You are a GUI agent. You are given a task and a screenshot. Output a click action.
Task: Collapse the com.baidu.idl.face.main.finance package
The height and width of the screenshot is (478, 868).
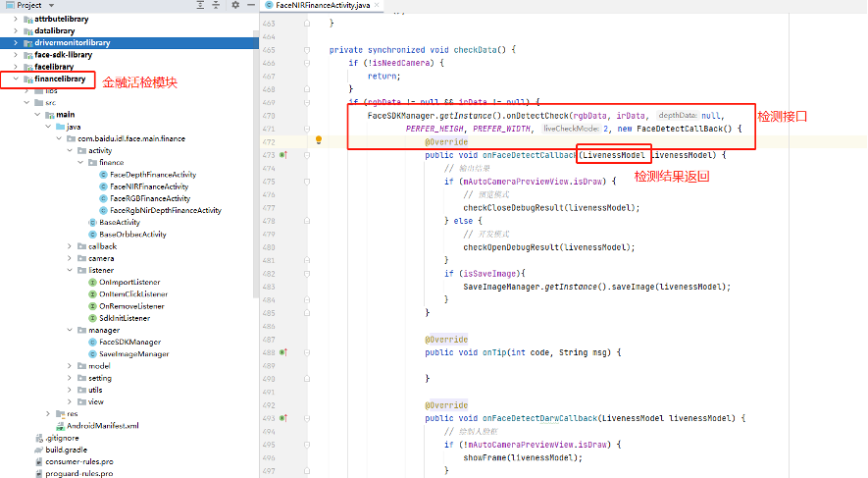click(59, 138)
